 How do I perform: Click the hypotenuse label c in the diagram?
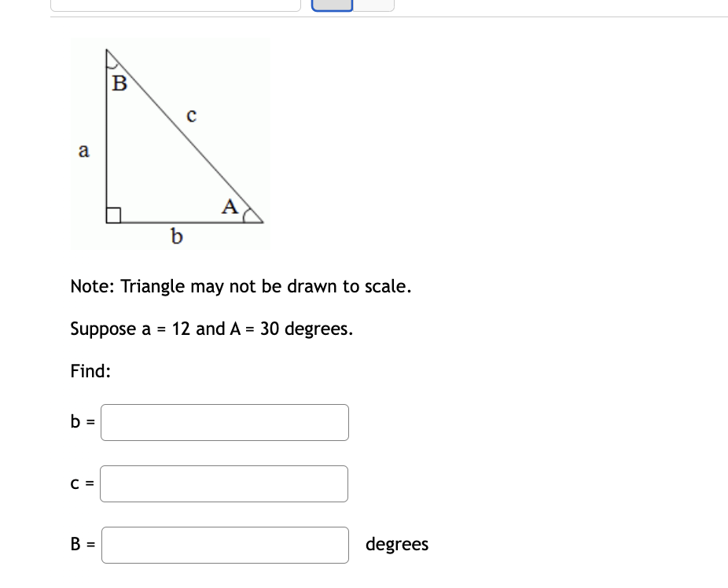tap(191, 115)
